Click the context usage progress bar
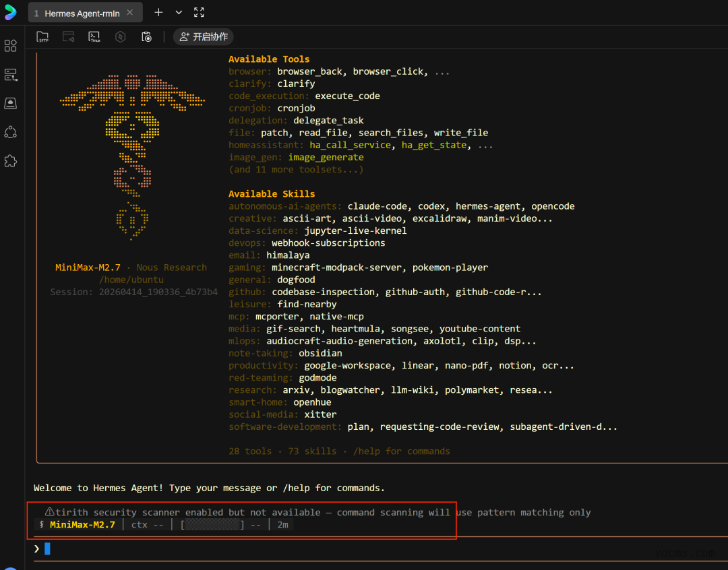Viewport: 728px width, 570px height. point(212,525)
